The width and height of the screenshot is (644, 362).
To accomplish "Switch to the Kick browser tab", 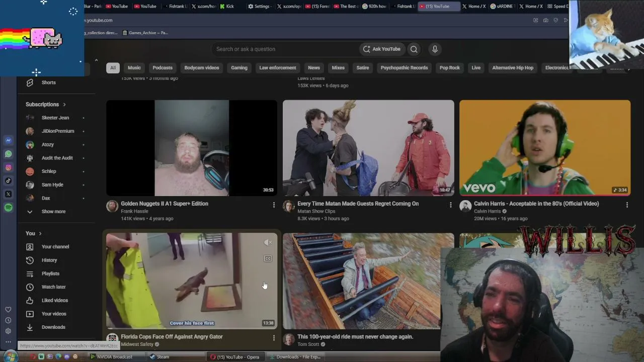I will pyautogui.click(x=231, y=6).
